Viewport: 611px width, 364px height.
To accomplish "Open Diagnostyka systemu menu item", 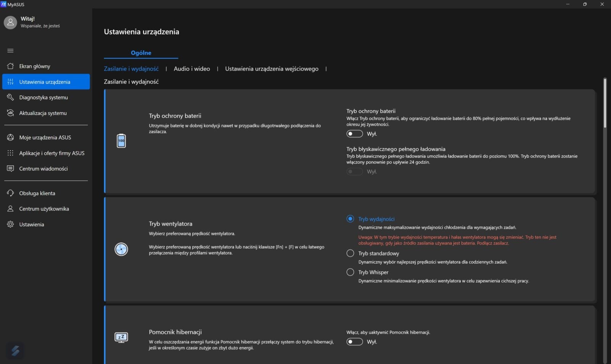I will coord(46,97).
